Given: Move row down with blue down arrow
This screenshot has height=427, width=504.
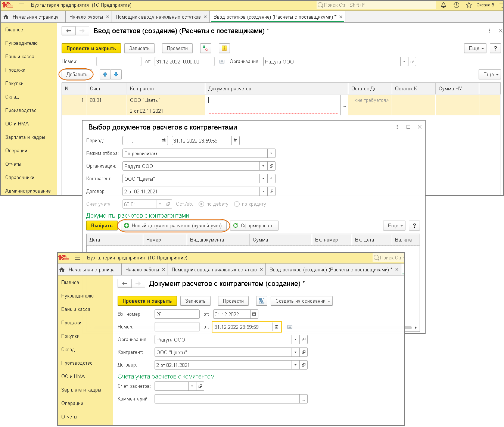Looking at the screenshot, I should [x=116, y=74].
